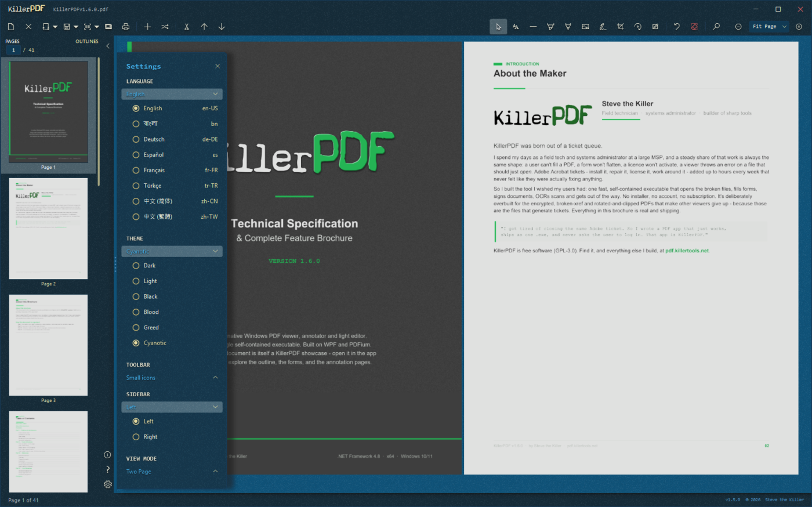
Task: Click the settings gear icon in sidebar
Action: 107,484
